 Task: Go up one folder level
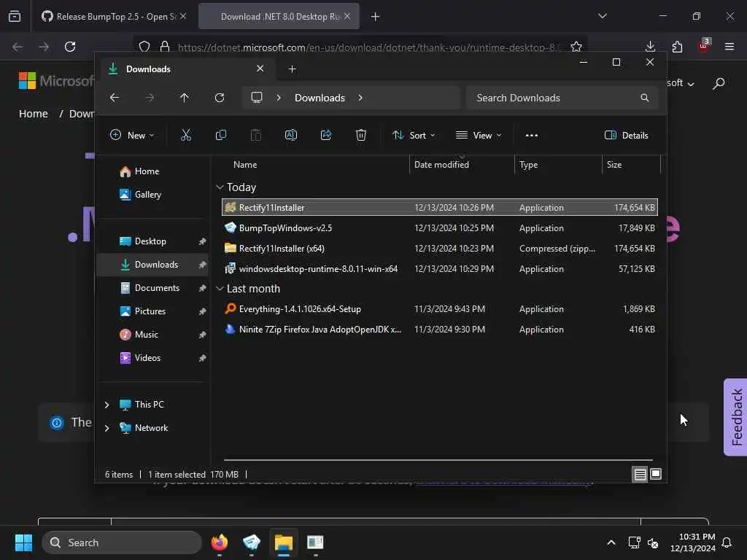pos(185,98)
